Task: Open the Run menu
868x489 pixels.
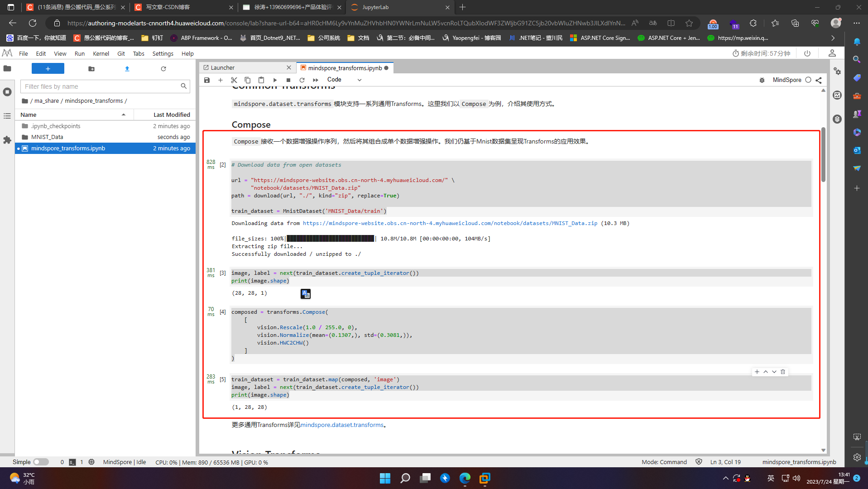Action: click(x=80, y=53)
